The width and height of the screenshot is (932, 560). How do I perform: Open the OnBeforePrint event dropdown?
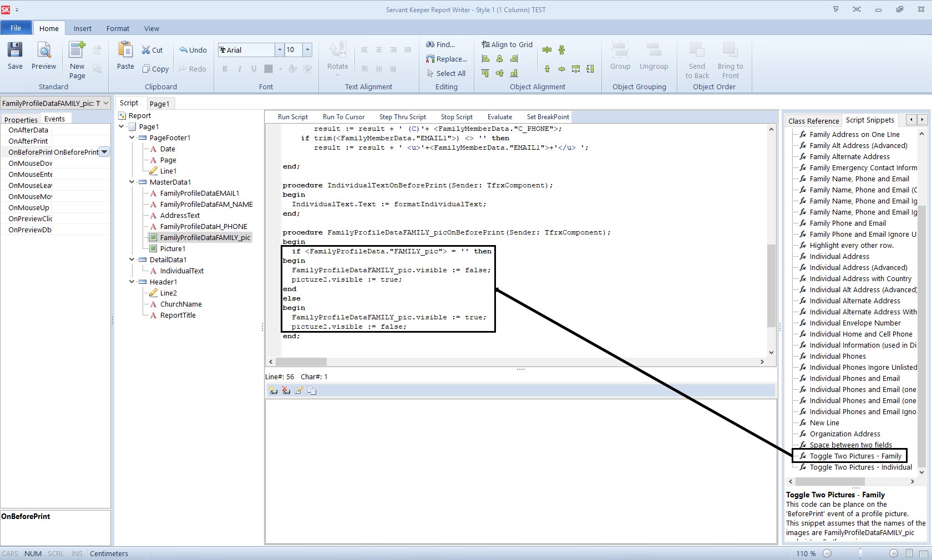coord(104,151)
